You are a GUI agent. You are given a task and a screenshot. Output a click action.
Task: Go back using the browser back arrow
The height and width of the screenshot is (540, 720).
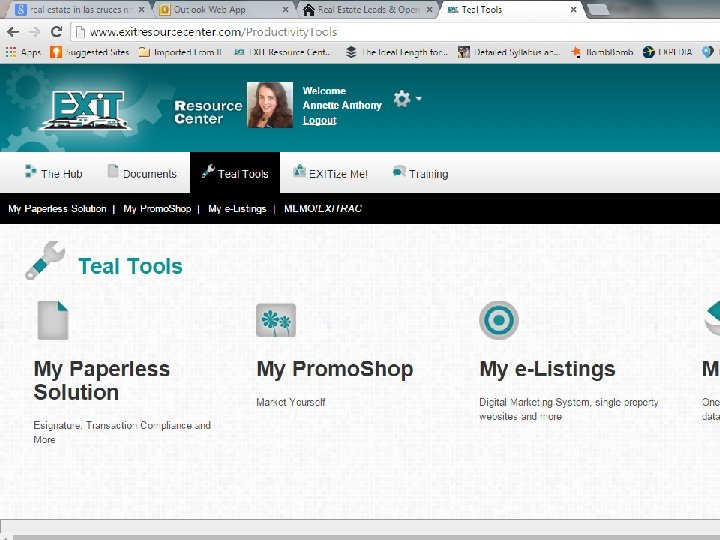(x=13, y=32)
